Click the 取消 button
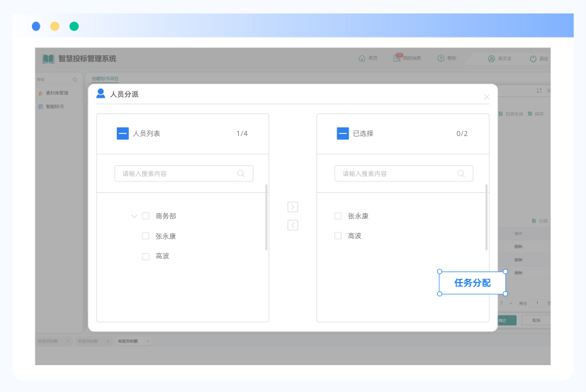 [x=535, y=320]
